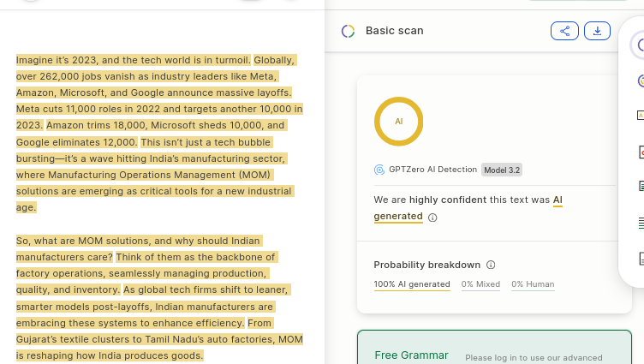Click the 'Probability breakdown' heading

(426, 265)
